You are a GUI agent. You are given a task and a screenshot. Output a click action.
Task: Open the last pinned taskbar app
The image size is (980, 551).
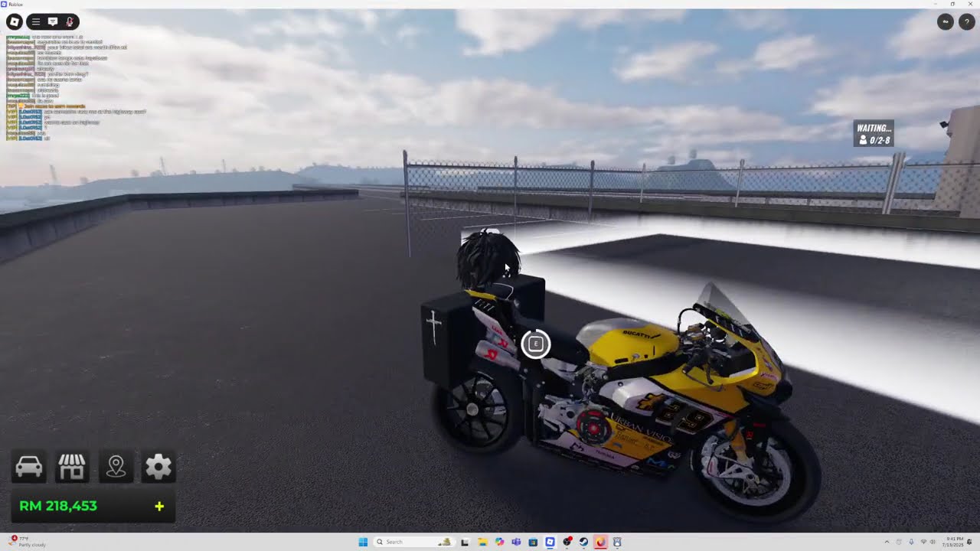click(x=617, y=542)
